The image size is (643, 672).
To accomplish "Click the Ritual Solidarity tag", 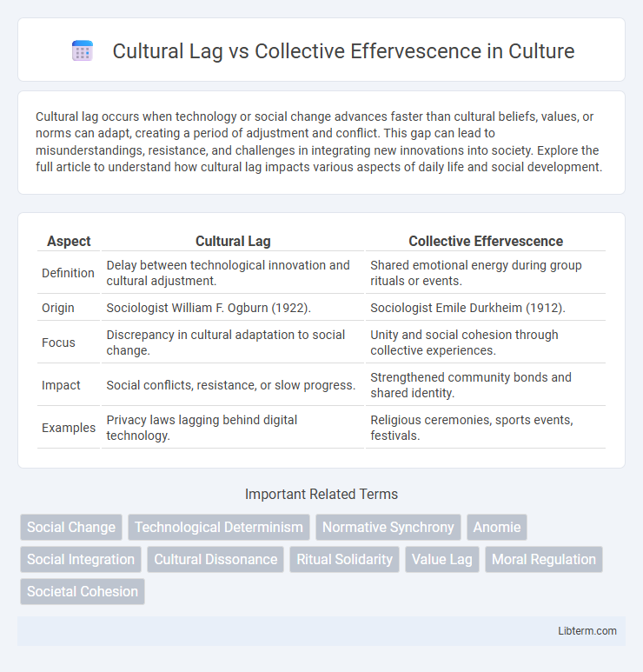I will pos(344,559).
